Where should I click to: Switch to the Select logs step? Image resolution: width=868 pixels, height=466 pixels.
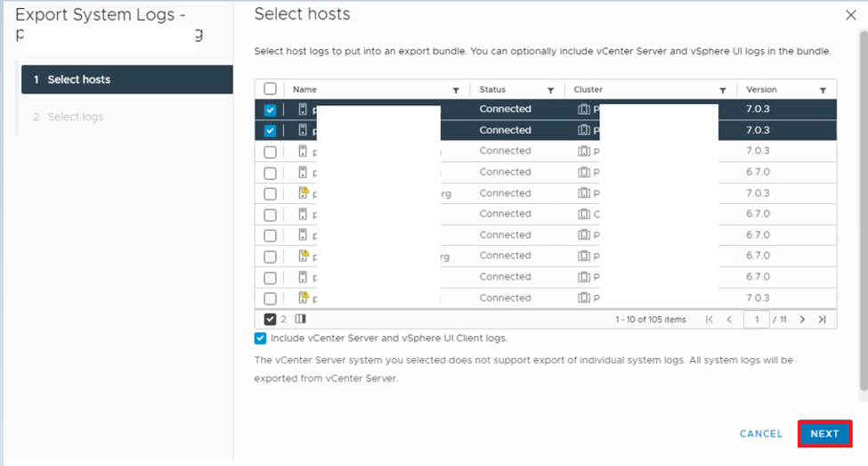coord(75,117)
